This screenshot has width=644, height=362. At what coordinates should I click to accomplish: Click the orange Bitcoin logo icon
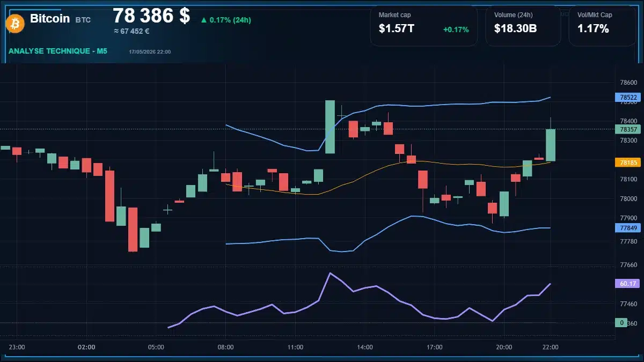(x=15, y=23)
